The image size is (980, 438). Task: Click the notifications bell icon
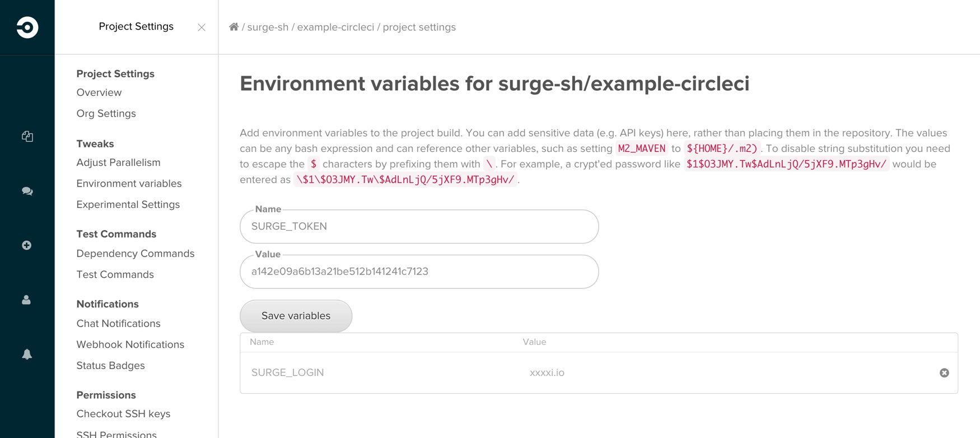coord(27,354)
